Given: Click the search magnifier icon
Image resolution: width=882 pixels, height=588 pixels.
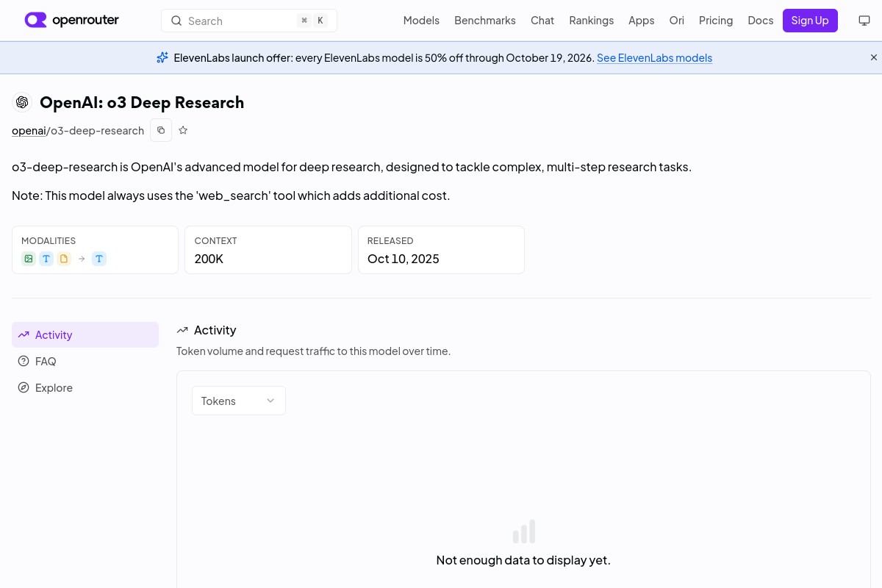Looking at the screenshot, I should tap(176, 21).
